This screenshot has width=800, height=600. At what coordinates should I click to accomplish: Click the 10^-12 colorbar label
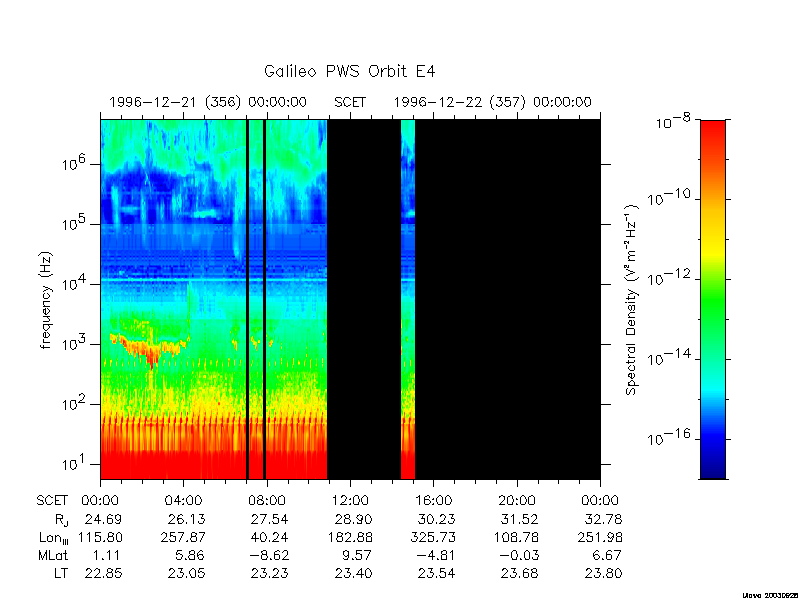pyautogui.click(x=670, y=277)
